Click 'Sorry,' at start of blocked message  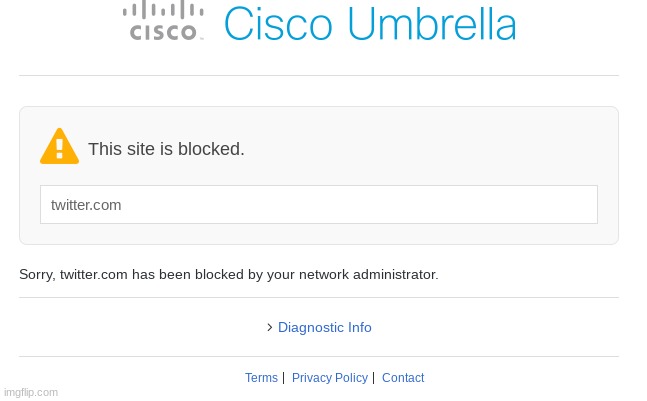coord(37,275)
